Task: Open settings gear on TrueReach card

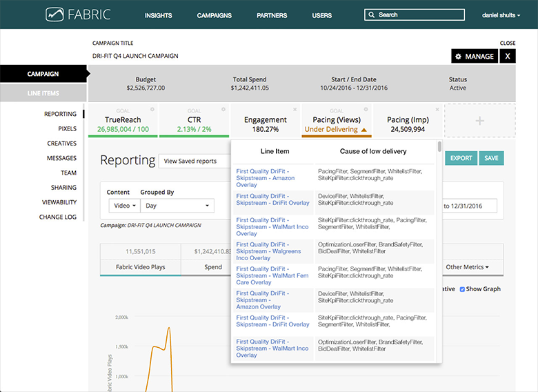Action: click(152, 109)
